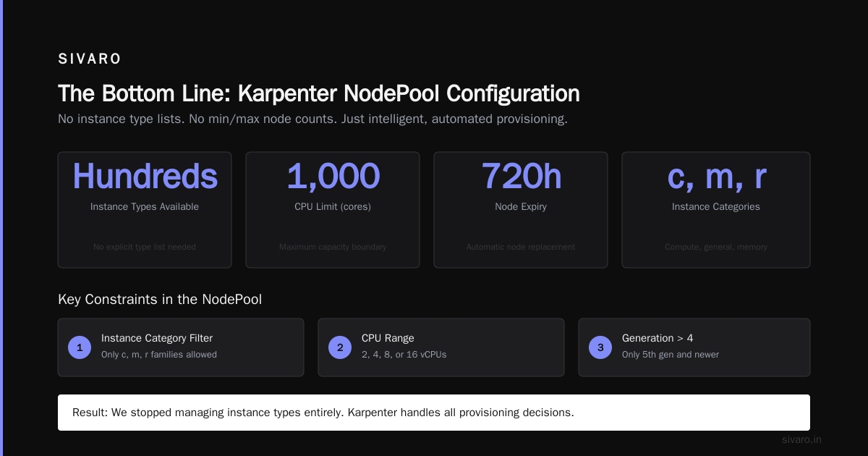Click the sivaro.in footer link
868x456 pixels.
[801, 439]
